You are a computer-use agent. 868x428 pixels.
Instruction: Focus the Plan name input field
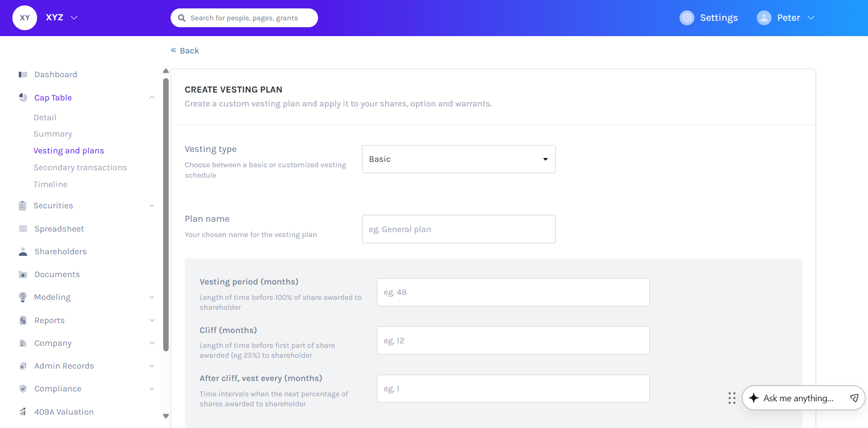[458, 229]
